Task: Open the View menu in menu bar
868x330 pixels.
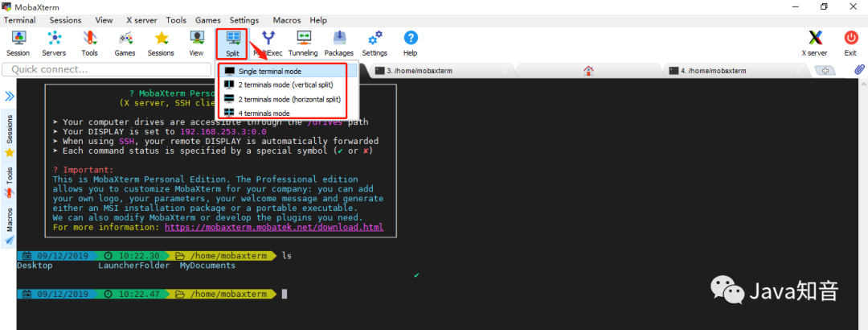Action: (x=104, y=20)
